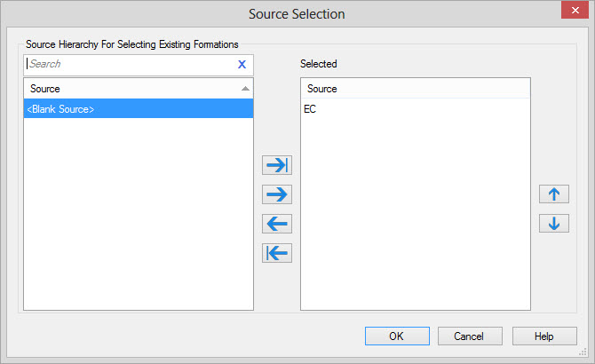
Task: Move the selected source down in order
Action: [x=553, y=224]
